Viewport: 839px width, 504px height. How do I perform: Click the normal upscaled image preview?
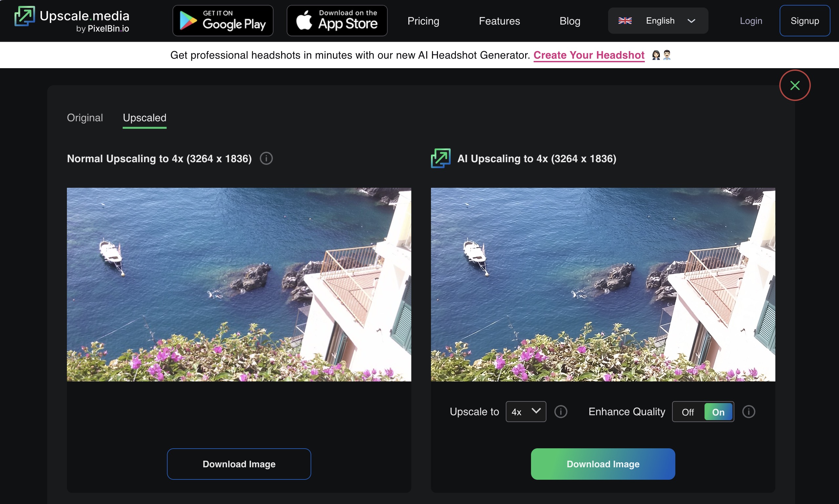pos(239,284)
